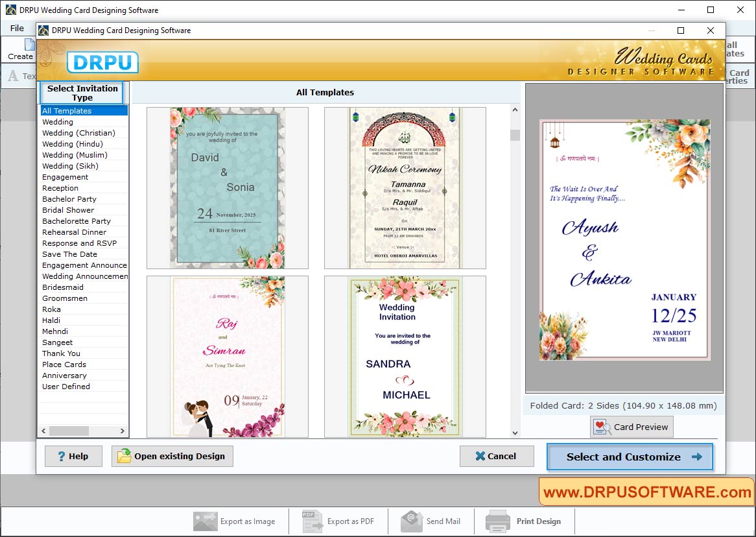Click the Send Mail envelope icon

[411, 521]
